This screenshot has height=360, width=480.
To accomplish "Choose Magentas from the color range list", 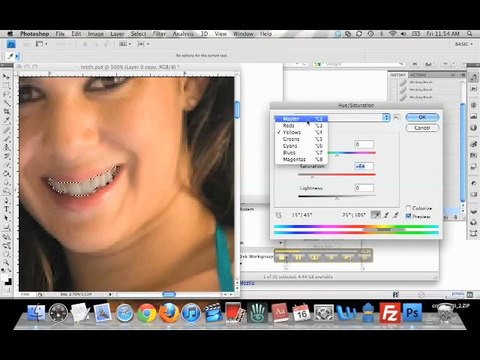I will pos(301,160).
